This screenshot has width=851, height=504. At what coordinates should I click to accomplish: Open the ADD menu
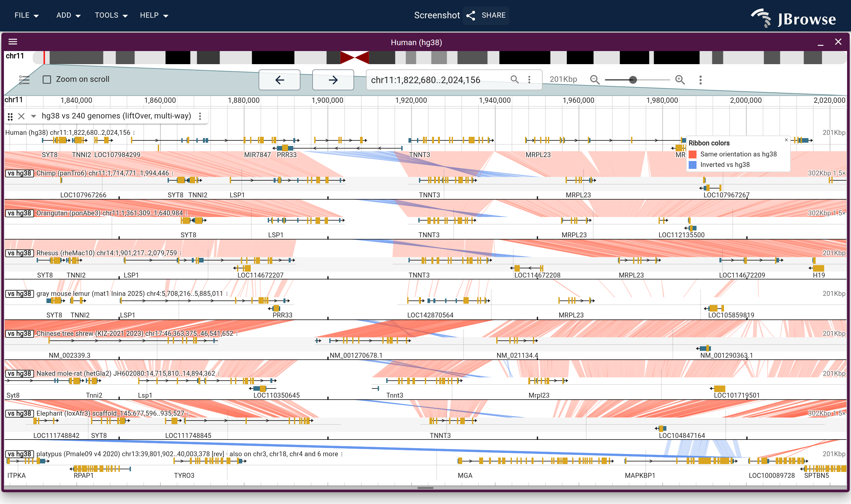(68, 15)
